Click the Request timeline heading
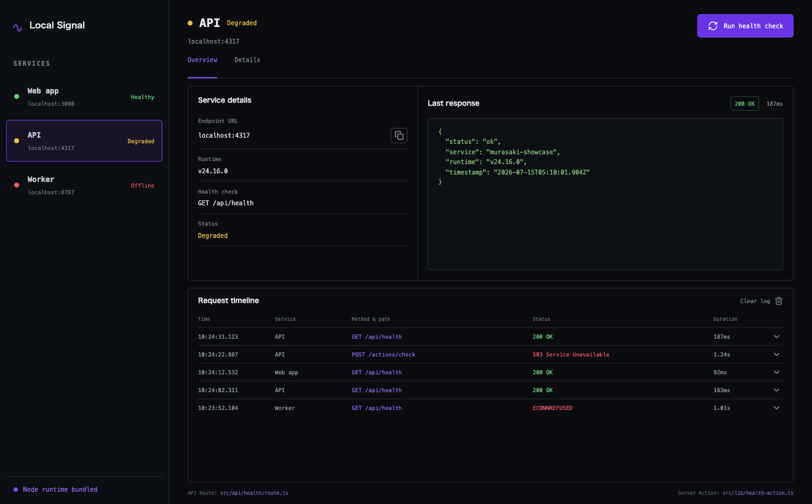Image resolution: width=812 pixels, height=504 pixels. 228,301
